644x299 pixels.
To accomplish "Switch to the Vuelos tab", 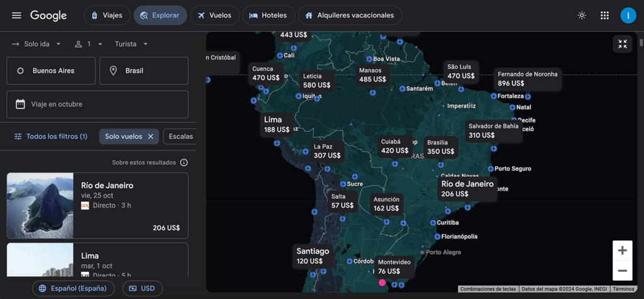I will pyautogui.click(x=215, y=15).
